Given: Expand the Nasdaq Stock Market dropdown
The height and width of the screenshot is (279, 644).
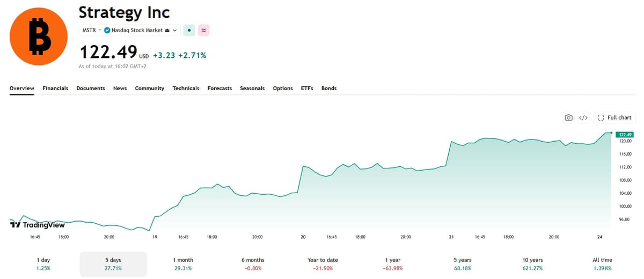Looking at the screenshot, I should pyautogui.click(x=141, y=31).
